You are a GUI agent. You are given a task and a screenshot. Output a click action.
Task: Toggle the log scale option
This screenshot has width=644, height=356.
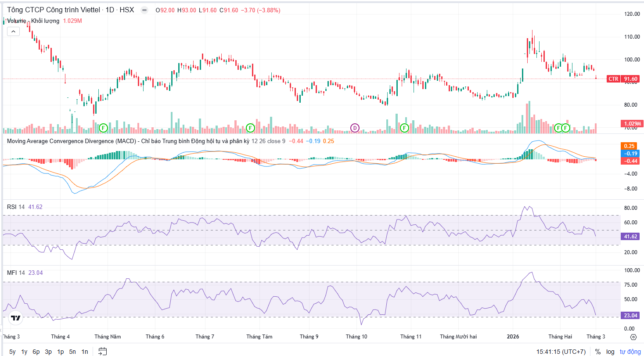tap(610, 352)
